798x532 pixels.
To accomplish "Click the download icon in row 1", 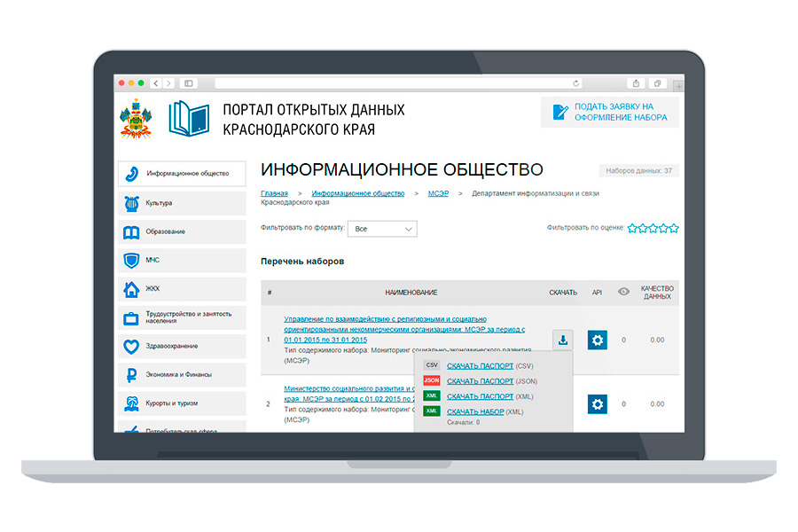I will (x=563, y=340).
